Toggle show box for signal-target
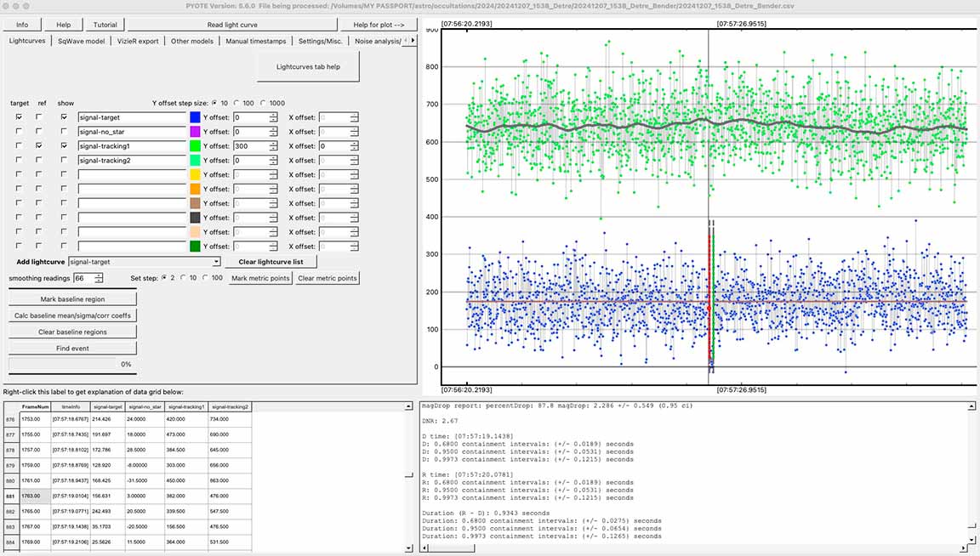Image resolution: width=980 pixels, height=556 pixels. point(64,116)
